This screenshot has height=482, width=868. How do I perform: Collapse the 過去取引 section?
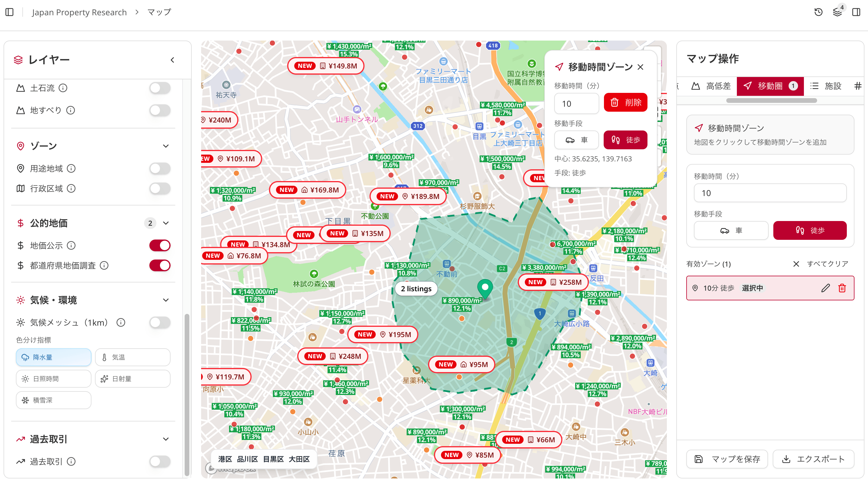[166, 439]
